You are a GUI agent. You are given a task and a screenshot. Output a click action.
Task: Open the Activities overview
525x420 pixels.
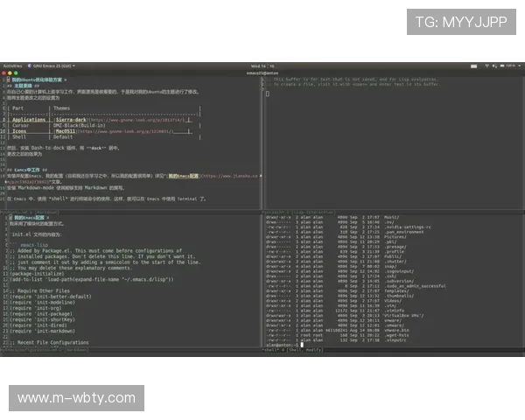click(x=12, y=65)
